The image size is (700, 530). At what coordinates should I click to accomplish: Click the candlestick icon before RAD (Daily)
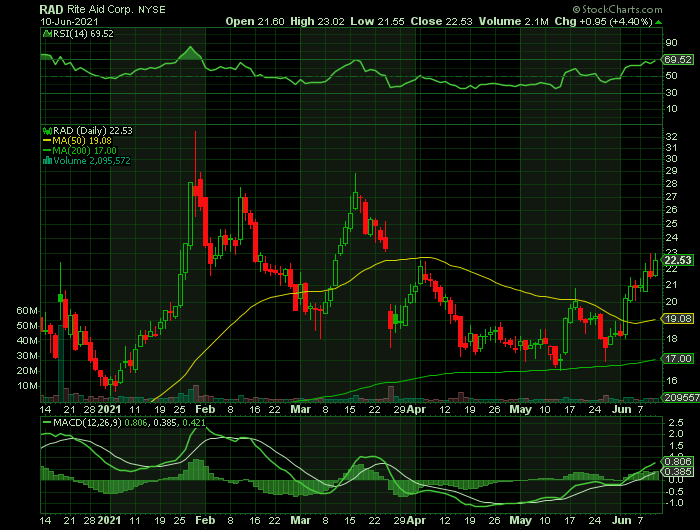pyautogui.click(x=47, y=131)
